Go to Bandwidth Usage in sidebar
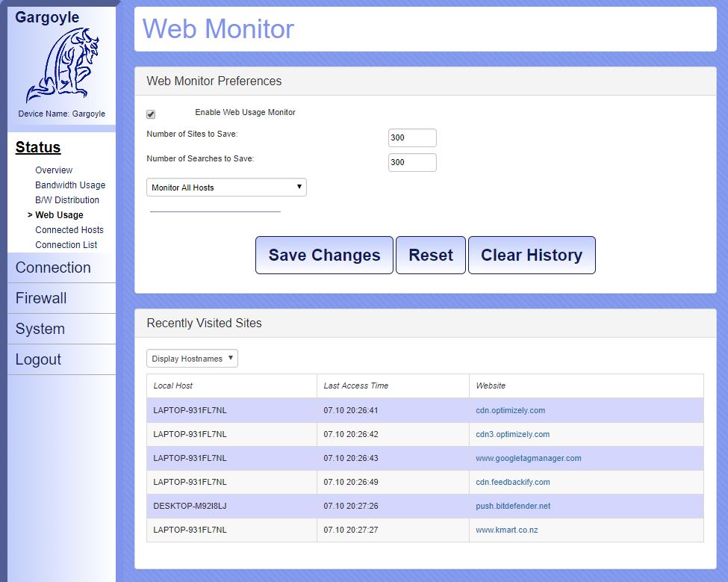The image size is (728, 582). (x=70, y=185)
